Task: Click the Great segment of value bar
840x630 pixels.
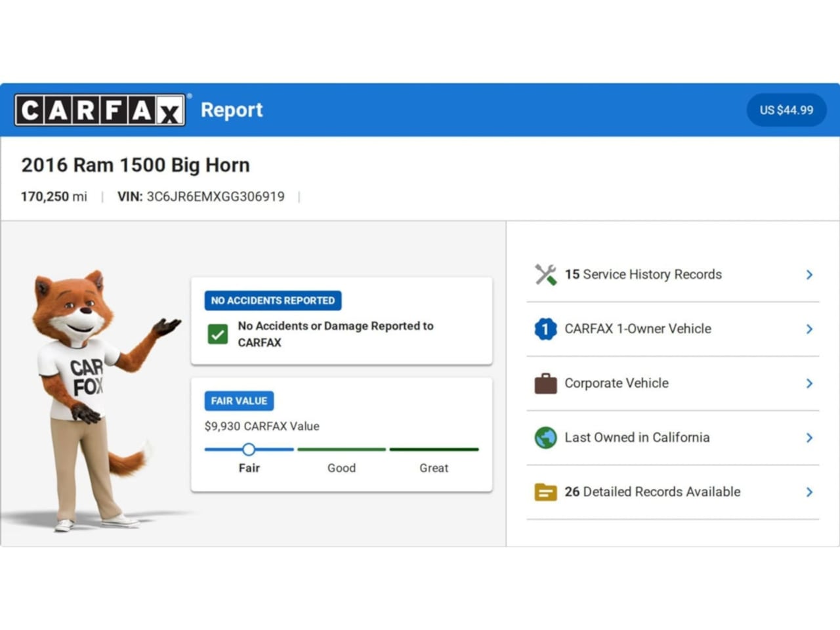Action: pyautogui.click(x=434, y=450)
